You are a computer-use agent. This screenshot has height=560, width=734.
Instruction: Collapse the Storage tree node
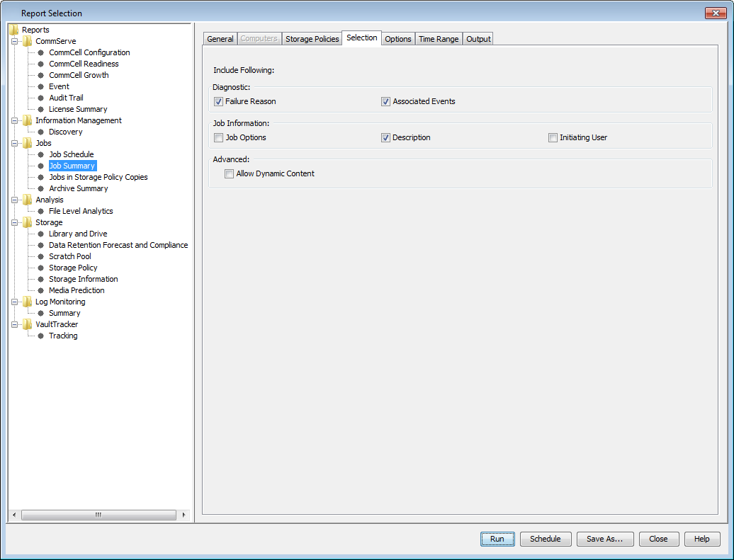[14, 222]
